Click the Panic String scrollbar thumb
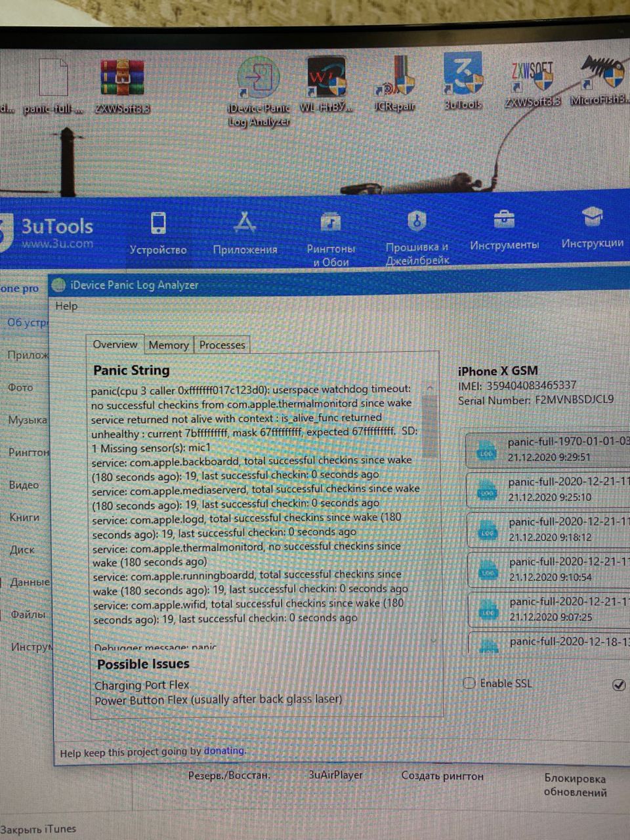The image size is (630, 840). 430,426
